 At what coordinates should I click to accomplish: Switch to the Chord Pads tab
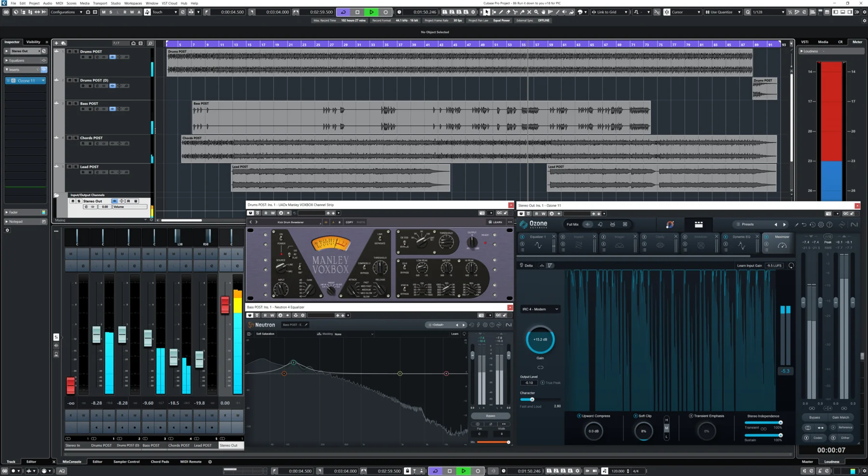click(x=160, y=462)
